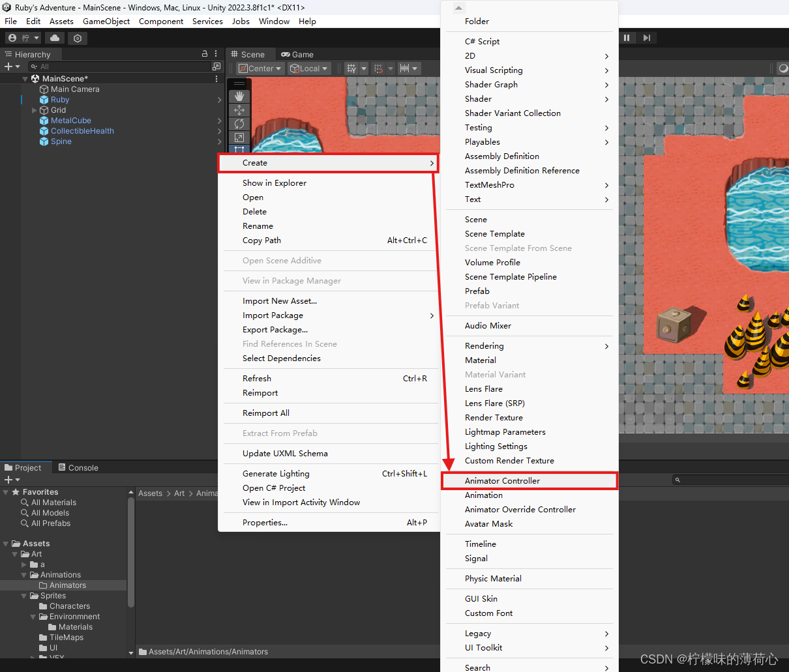Select the Hand (View) tool in Scene toolbar

tap(239, 95)
